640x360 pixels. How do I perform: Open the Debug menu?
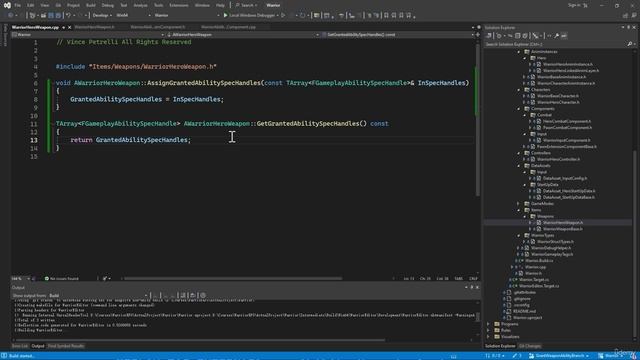[x=108, y=5]
